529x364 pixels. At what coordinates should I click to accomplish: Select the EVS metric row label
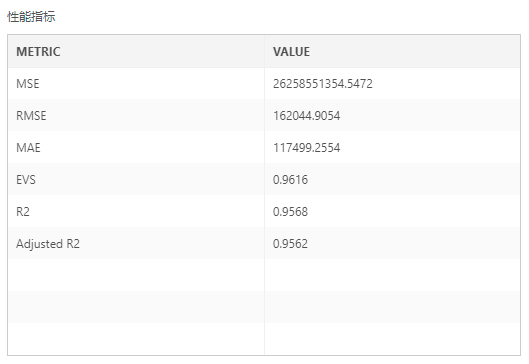click(x=26, y=180)
